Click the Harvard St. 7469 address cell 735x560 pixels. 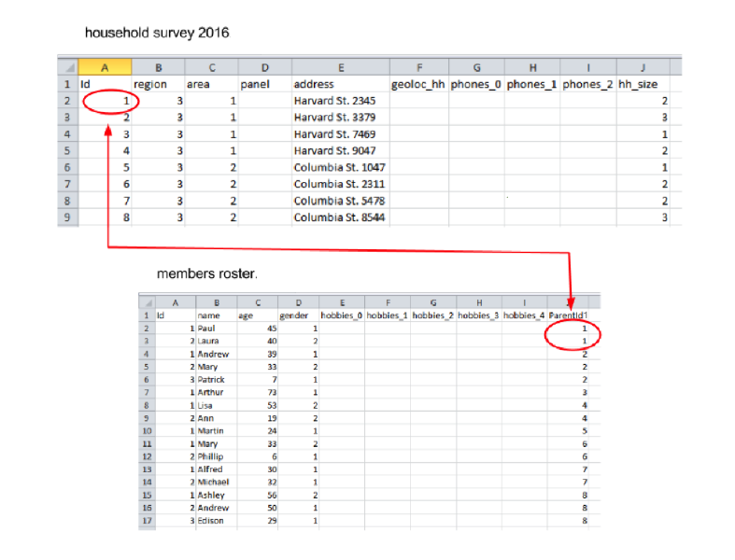click(341, 134)
